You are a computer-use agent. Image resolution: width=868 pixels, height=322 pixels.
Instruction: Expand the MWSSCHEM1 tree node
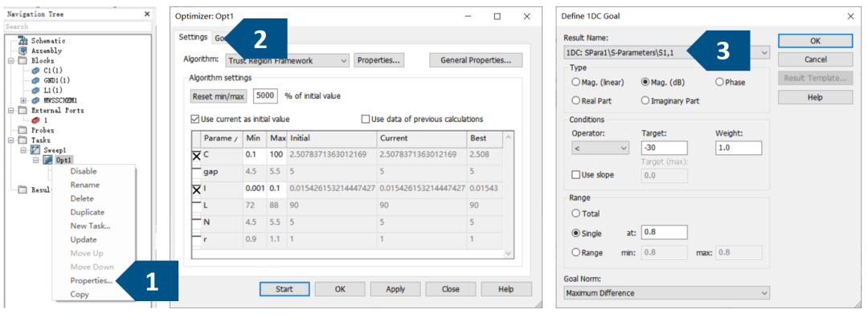coord(23,100)
